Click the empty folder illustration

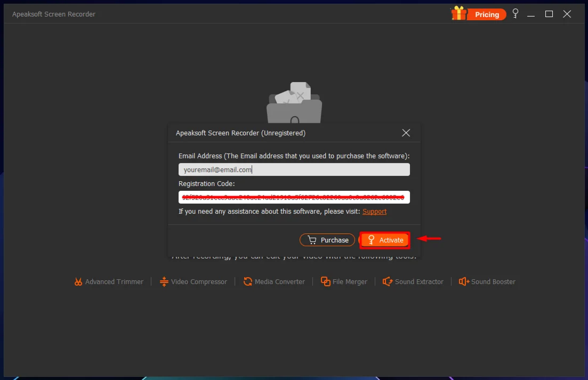[294, 102]
